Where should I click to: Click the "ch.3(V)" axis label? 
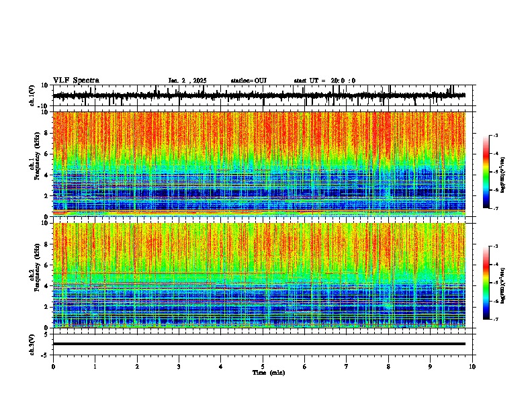[32, 345]
